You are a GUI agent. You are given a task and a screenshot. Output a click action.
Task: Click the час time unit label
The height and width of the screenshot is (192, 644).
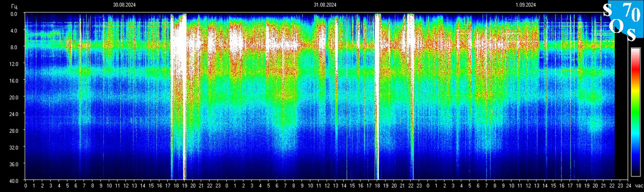click(638, 186)
